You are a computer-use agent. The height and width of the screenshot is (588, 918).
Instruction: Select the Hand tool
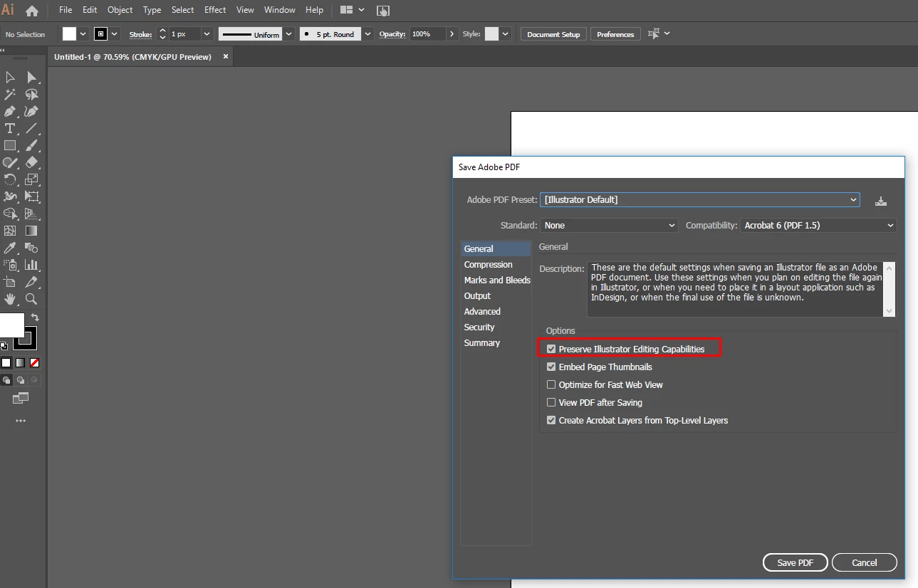click(x=10, y=299)
